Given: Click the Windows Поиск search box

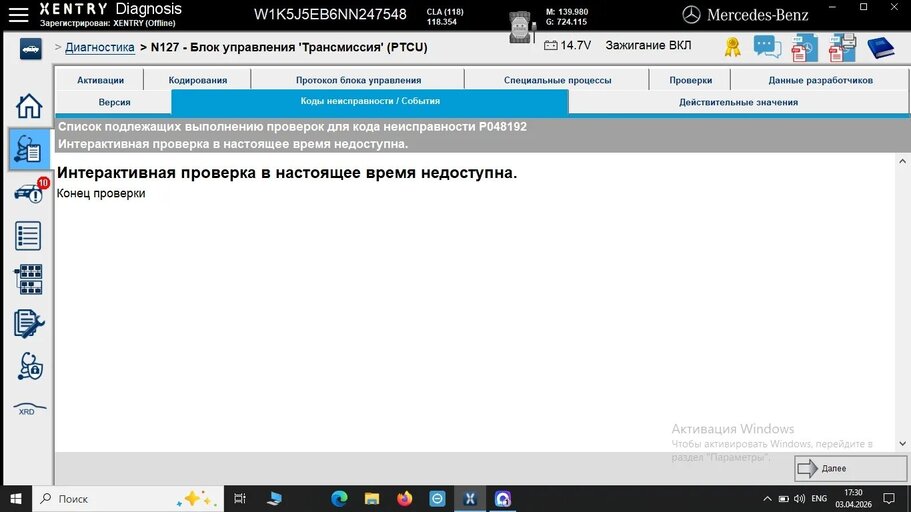Looking at the screenshot, I should (x=128, y=499).
